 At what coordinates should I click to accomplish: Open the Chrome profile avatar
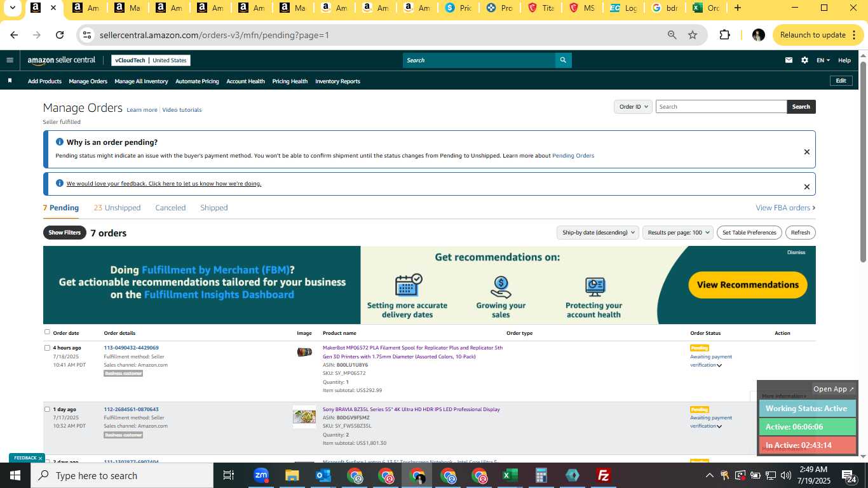[x=758, y=35]
